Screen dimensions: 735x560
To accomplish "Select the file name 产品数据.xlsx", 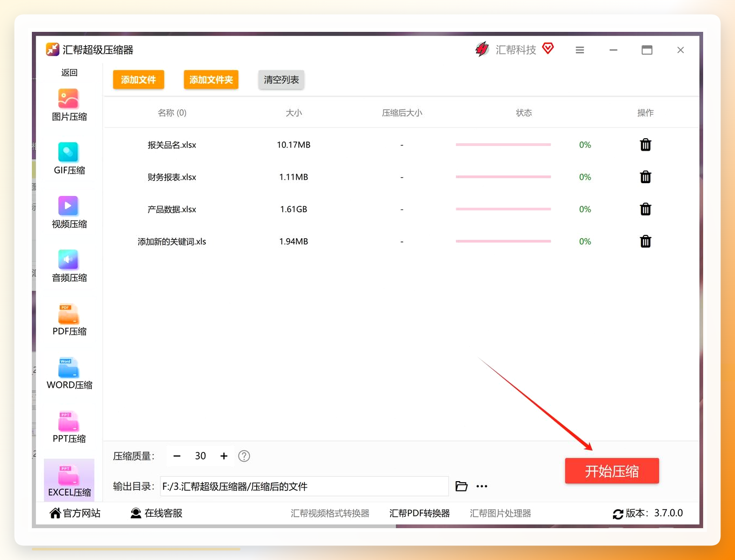I will pyautogui.click(x=172, y=209).
